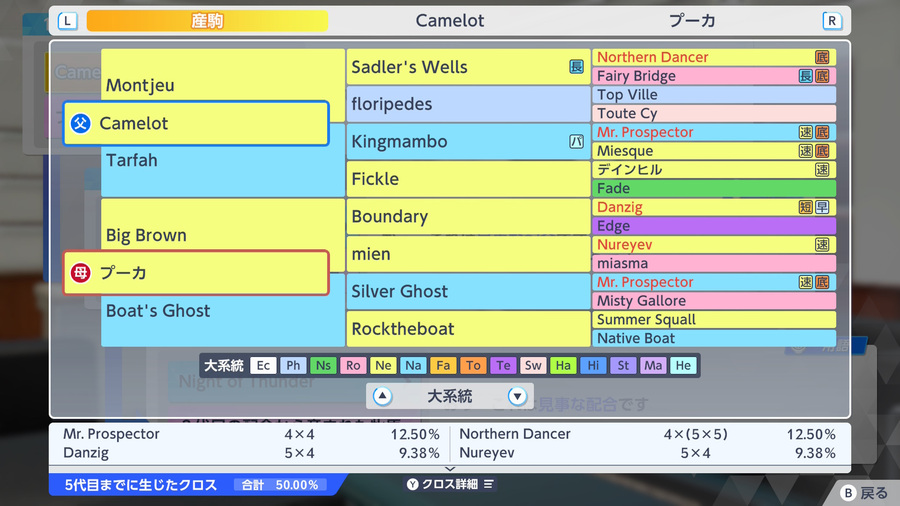Click the Fa lineage swatch
The width and height of the screenshot is (900, 506).
click(x=443, y=365)
